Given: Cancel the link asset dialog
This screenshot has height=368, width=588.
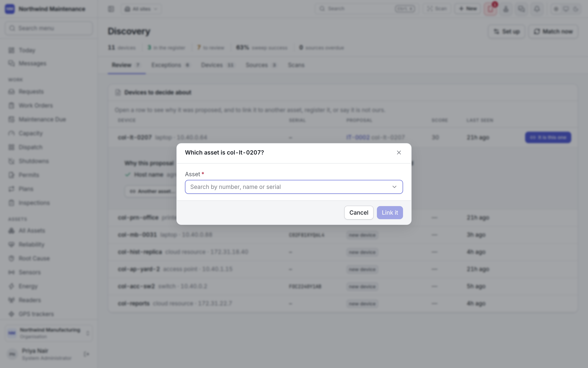Looking at the screenshot, I should (359, 213).
